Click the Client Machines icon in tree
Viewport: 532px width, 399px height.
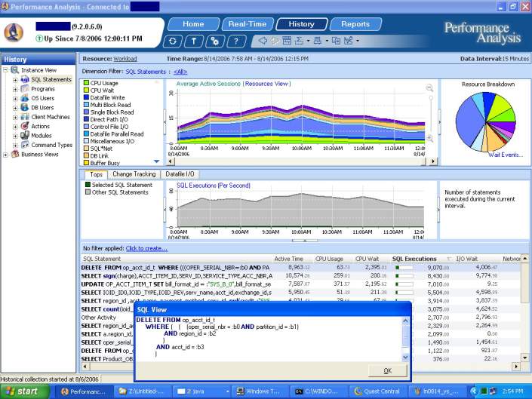[24, 117]
